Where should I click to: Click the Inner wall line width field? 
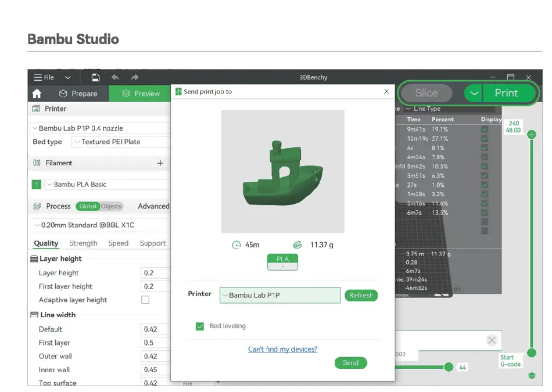155,369
